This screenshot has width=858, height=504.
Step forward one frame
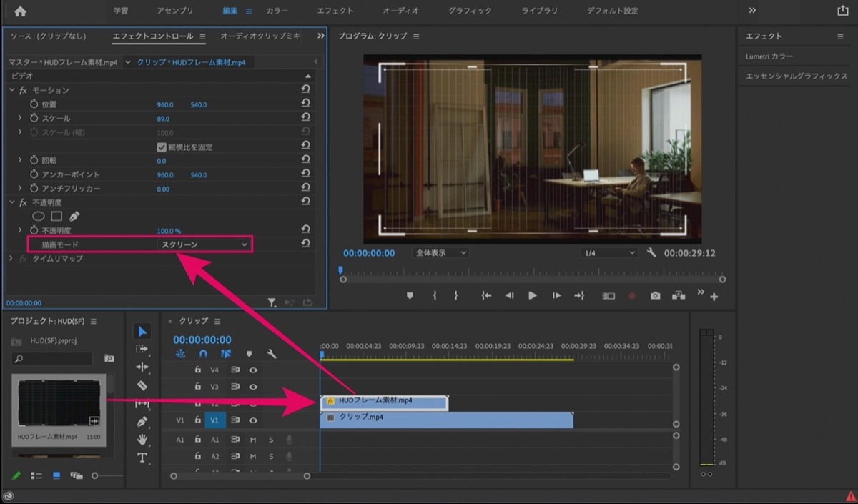[556, 295]
